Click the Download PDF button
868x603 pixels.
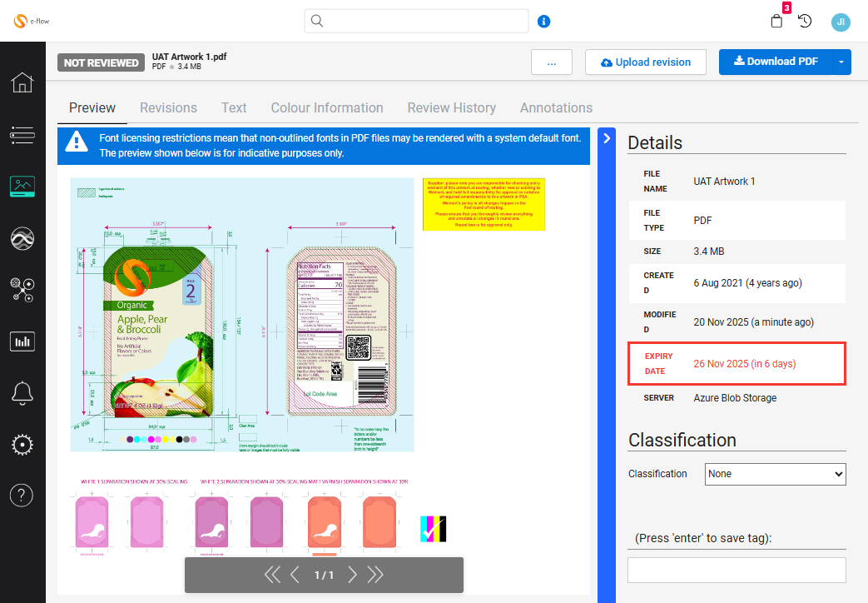774,62
